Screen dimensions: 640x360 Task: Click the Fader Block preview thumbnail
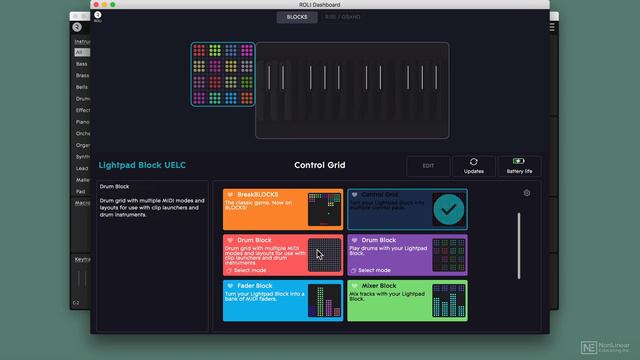324,301
